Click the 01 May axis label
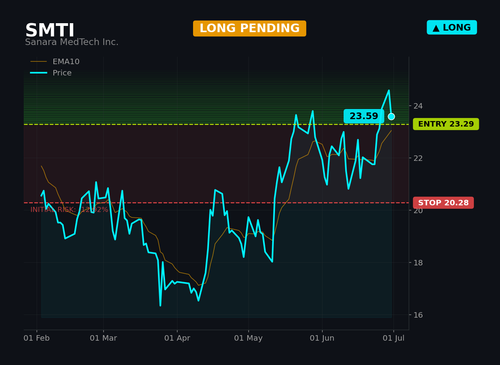This screenshot has height=365, width=500. tap(248, 338)
